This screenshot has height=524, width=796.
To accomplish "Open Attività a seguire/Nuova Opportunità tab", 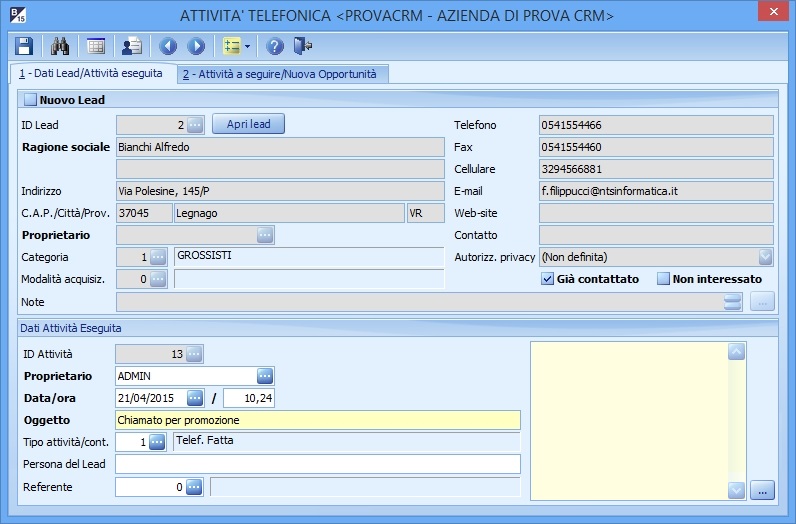I will click(282, 74).
